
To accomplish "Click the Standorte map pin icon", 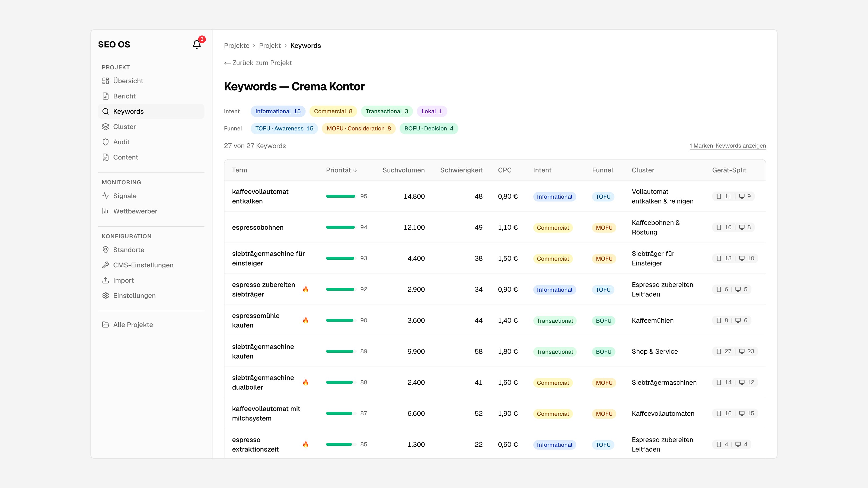I will click(106, 249).
